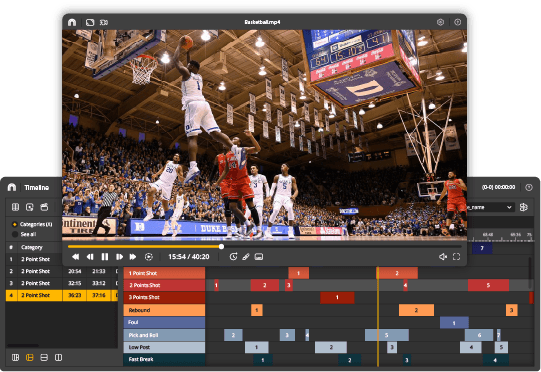The image size is (541, 372).
Task: Select the 1 Point Shot category row
Action: 164,273
